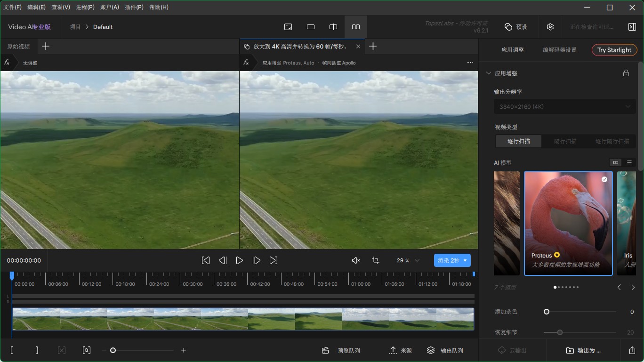The height and width of the screenshot is (362, 644).
Task: Click the crop tool icon
Action: tap(375, 260)
